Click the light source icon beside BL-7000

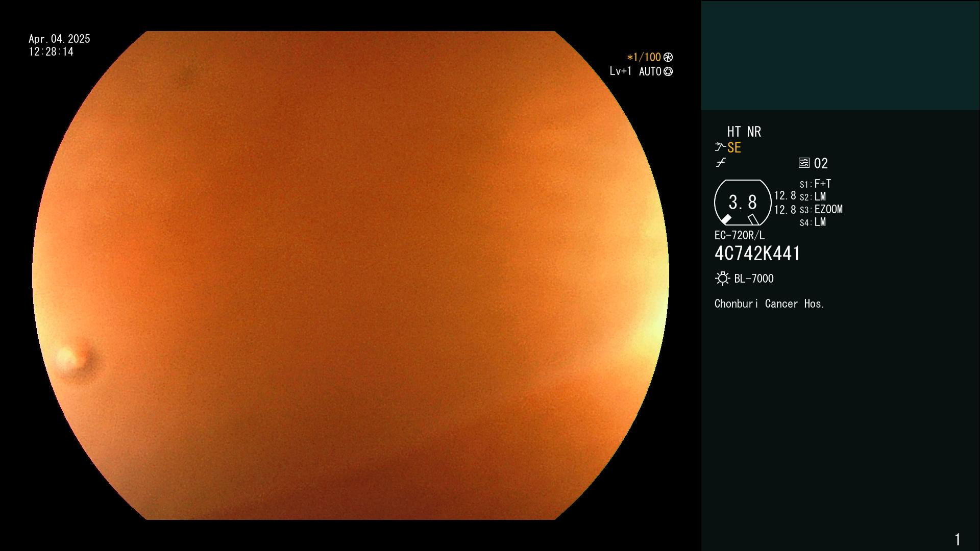click(x=722, y=279)
